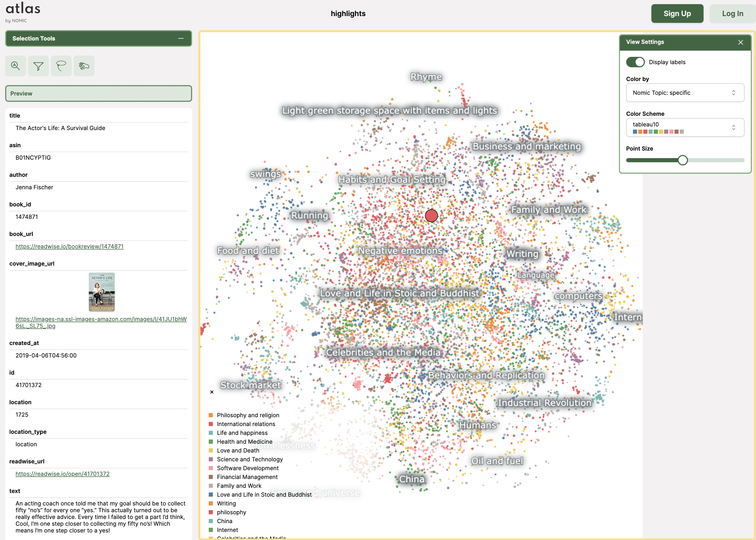The image size is (756, 540).
Task: Select the text search selection tool
Action: click(15, 66)
